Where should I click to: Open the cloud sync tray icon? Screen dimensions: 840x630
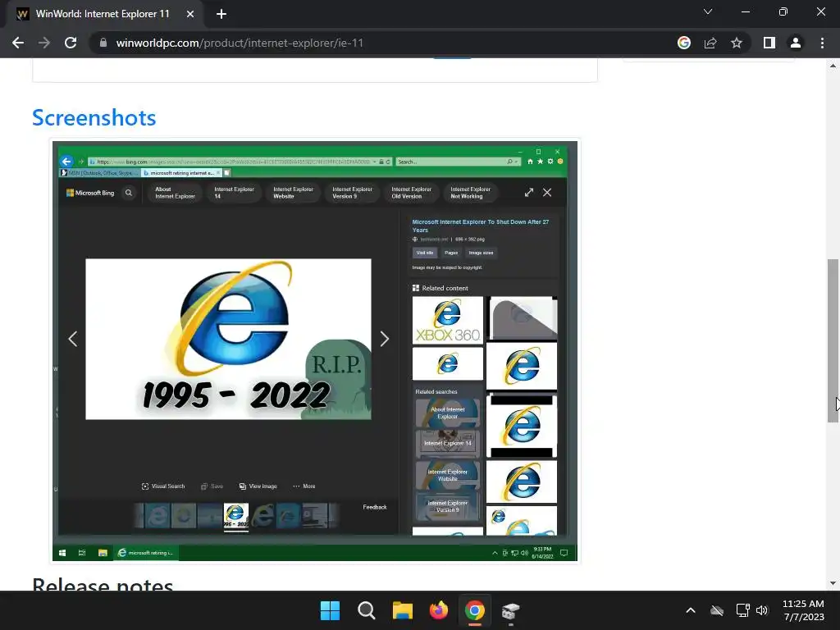click(x=717, y=610)
